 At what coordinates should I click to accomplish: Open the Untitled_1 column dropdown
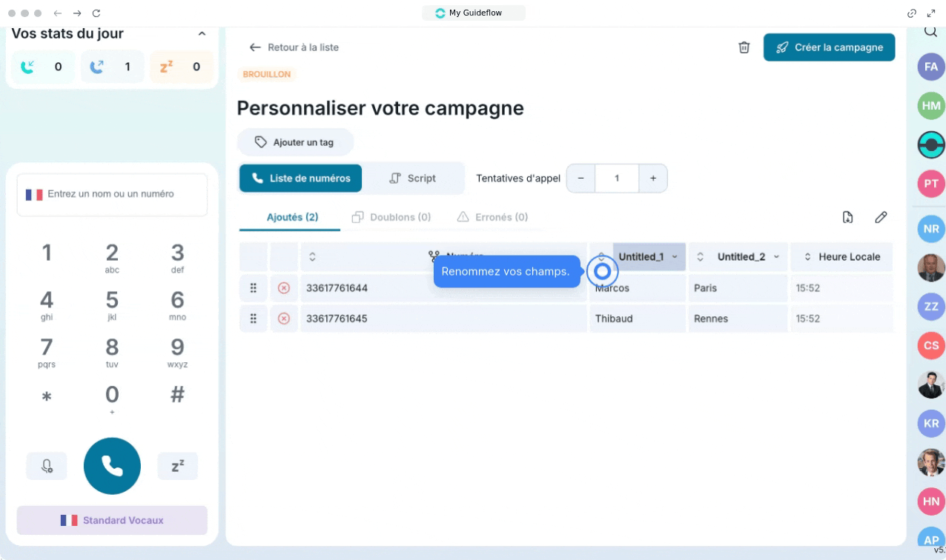coord(674,257)
